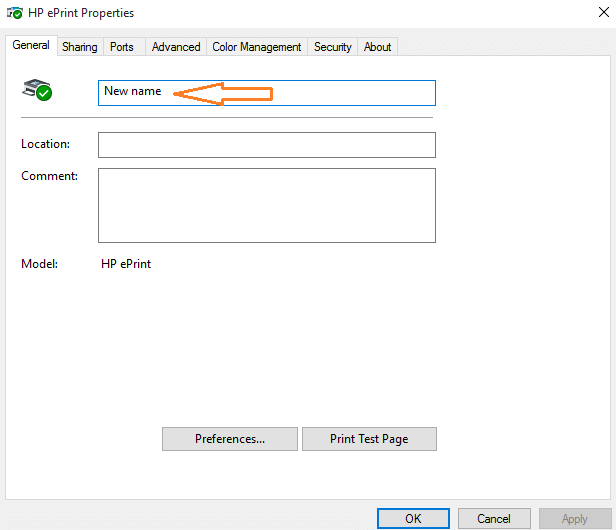616x530 pixels.
Task: Click inside the Comment text box
Action: (267, 205)
